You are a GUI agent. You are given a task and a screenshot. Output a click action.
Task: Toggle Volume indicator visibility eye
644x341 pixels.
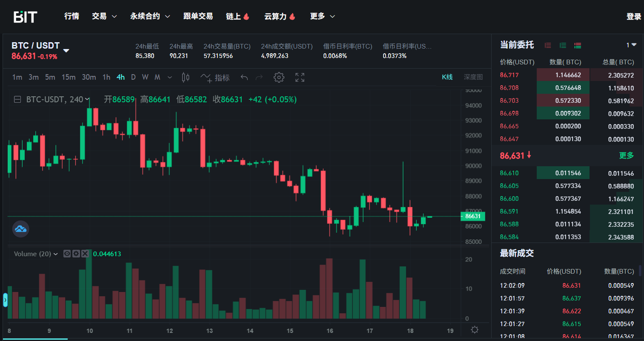(x=67, y=254)
